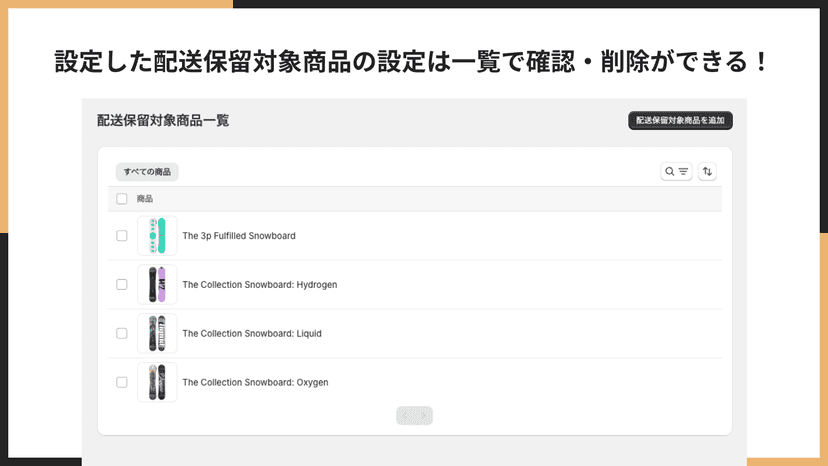828x466 pixels.
Task: Check the Snowboard: Oxygen row checkbox
Action: [x=122, y=382]
